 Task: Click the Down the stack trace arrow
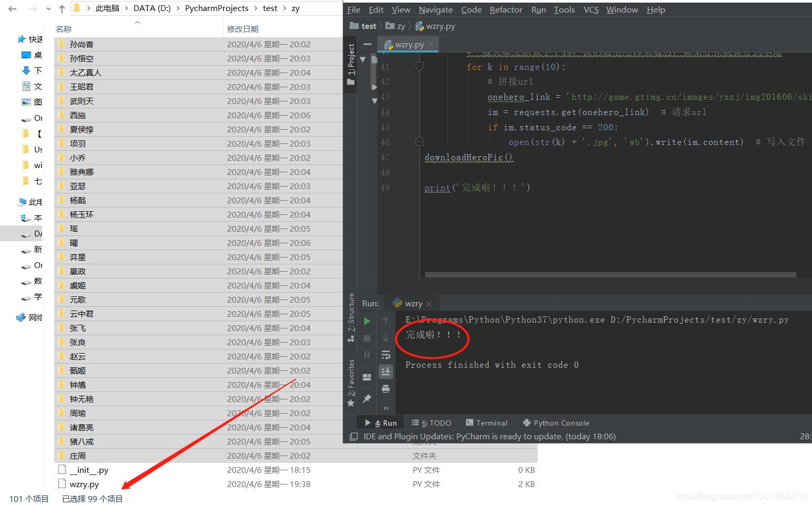[x=386, y=338]
